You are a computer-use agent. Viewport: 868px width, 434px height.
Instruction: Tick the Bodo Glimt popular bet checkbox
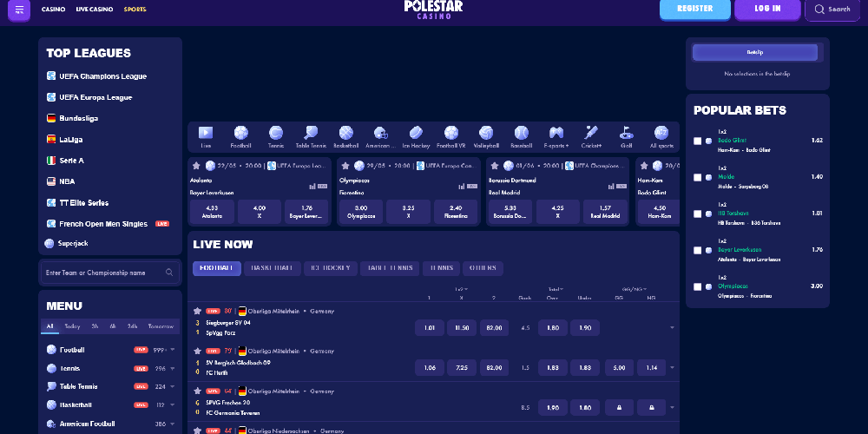point(698,141)
